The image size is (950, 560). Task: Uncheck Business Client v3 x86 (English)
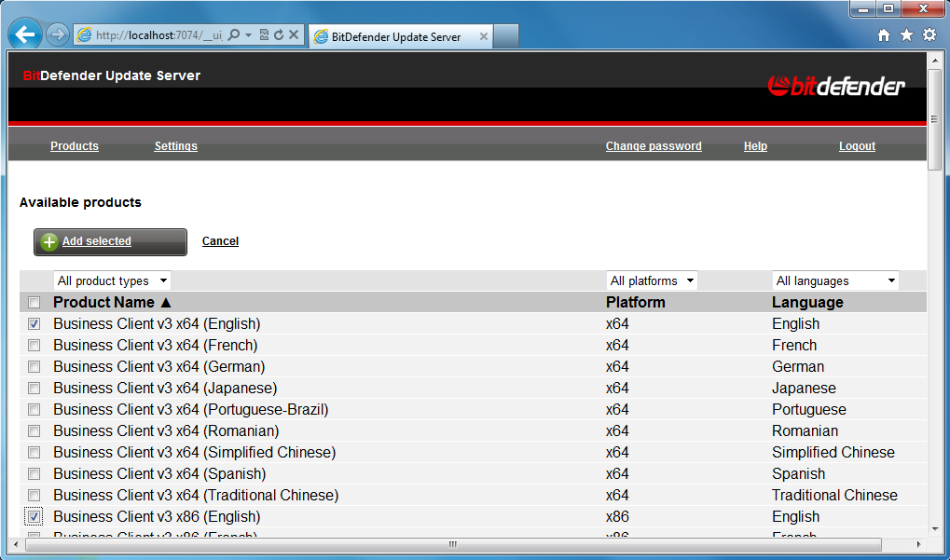pos(34,517)
